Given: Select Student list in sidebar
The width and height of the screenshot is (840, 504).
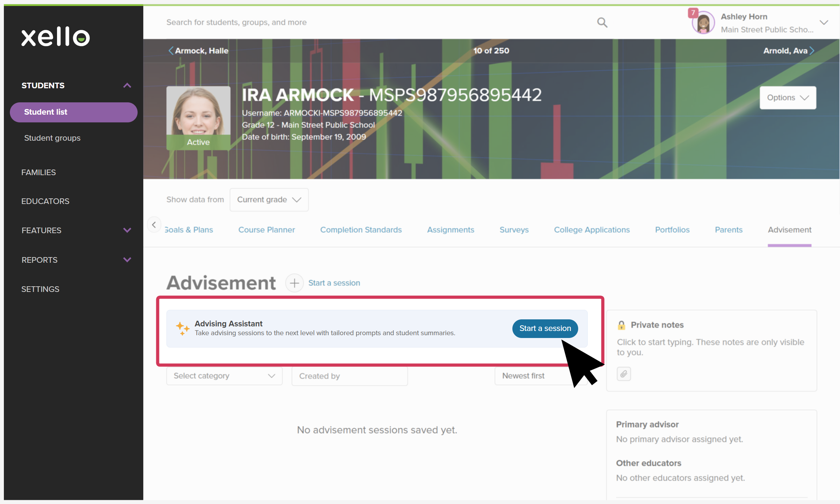Looking at the screenshot, I should click(x=74, y=112).
